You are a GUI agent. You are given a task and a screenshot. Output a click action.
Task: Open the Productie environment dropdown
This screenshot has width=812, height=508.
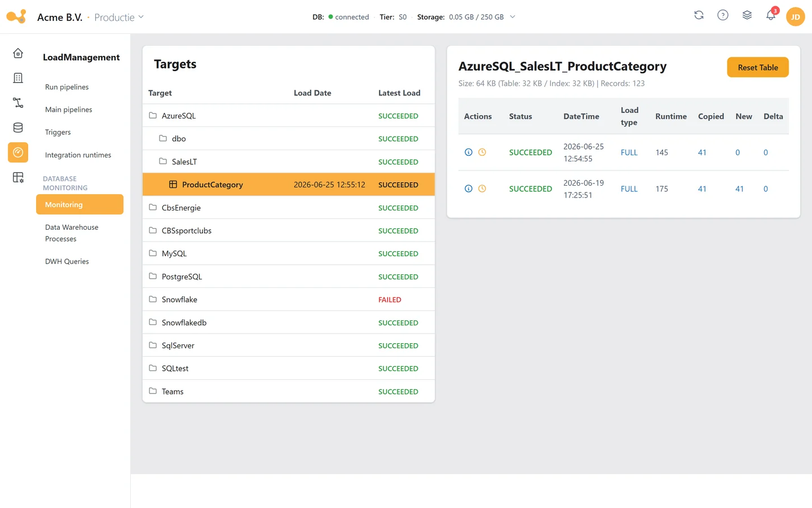[x=119, y=17]
